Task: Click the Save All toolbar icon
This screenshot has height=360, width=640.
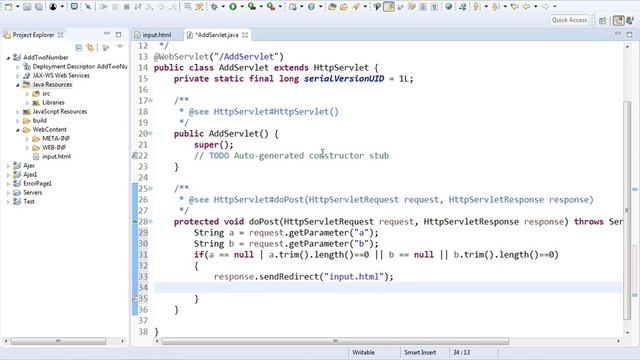Action: pyautogui.click(x=39, y=7)
